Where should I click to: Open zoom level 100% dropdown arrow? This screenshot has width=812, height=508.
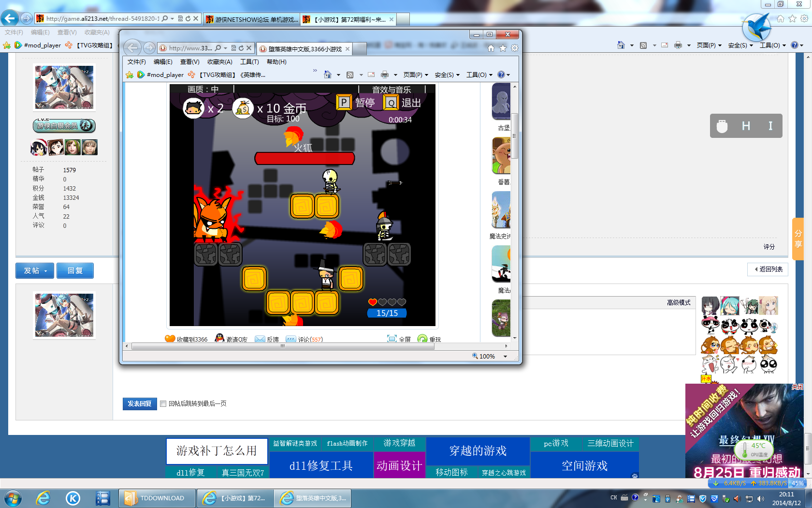(505, 357)
